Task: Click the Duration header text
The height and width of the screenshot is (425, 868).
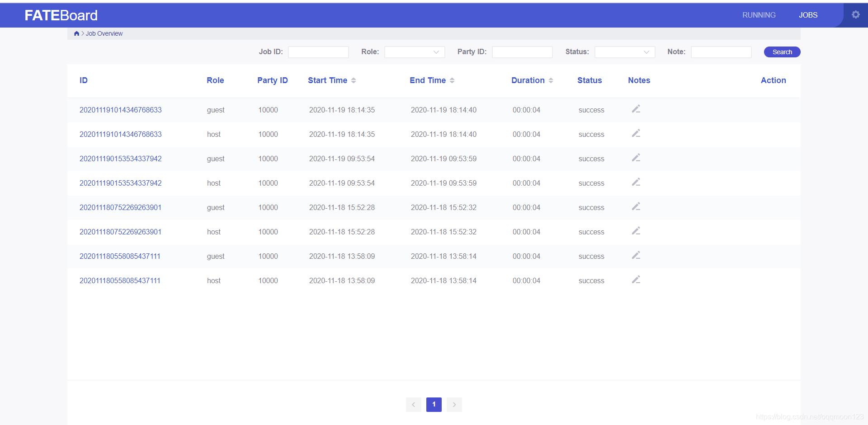Action: pos(528,80)
